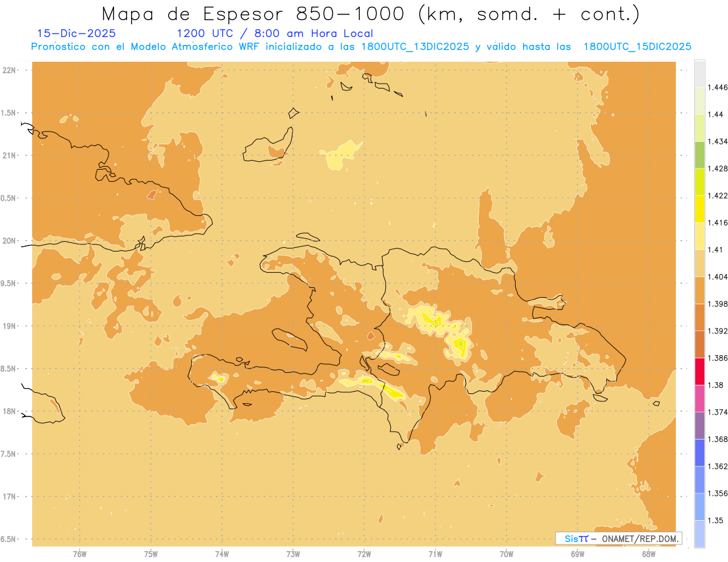This screenshot has width=728, height=562.
Task: Click the longitude label '75W'
Action: 151,554
